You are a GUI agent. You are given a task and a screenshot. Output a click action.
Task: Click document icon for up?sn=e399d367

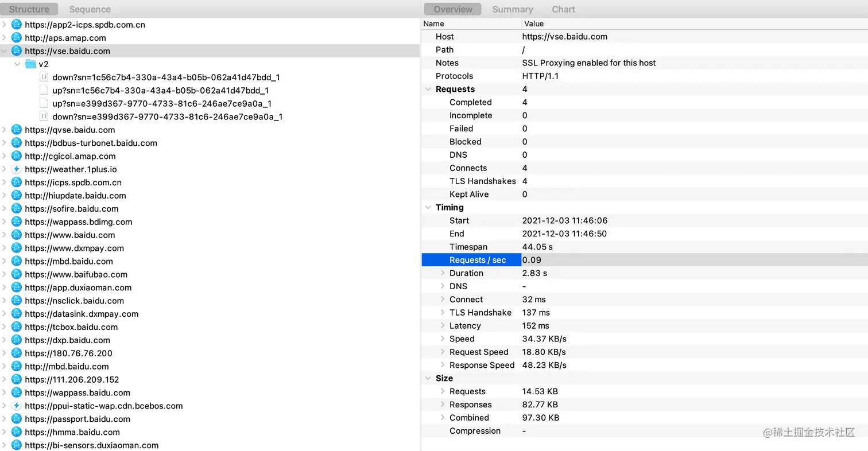[44, 103]
